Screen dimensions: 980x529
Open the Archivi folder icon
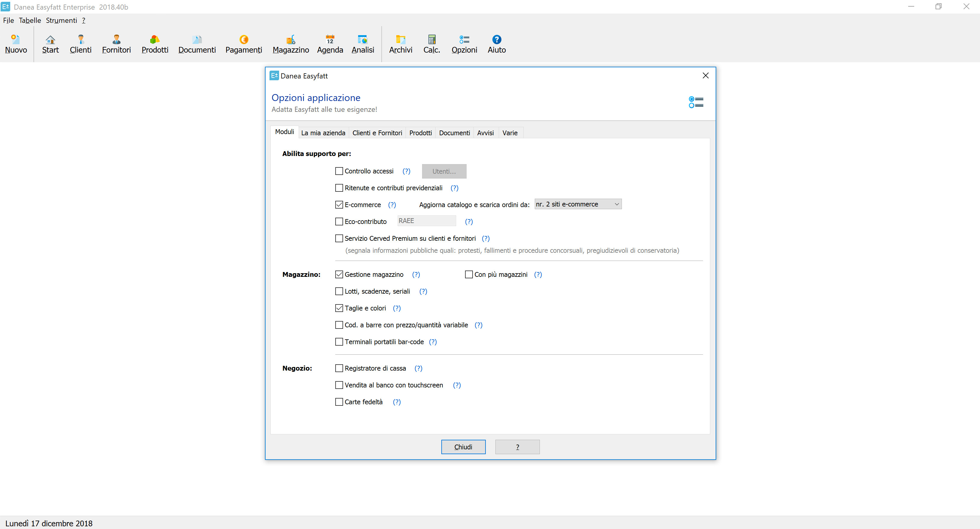(x=400, y=40)
